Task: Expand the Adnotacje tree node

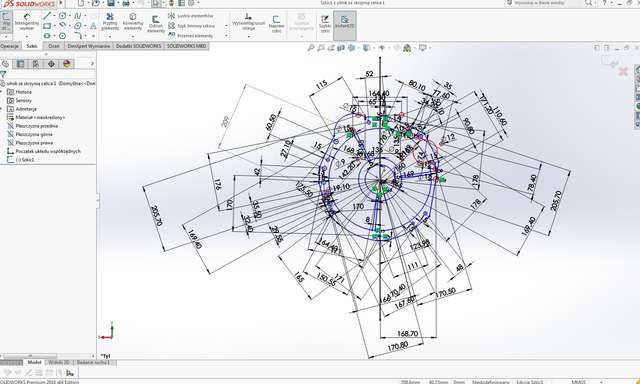Action: 2,109
